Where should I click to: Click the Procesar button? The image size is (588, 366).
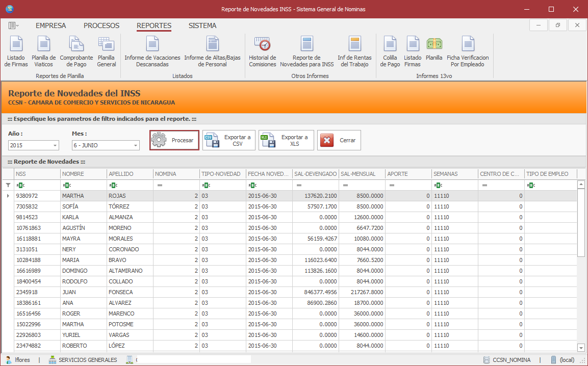174,140
